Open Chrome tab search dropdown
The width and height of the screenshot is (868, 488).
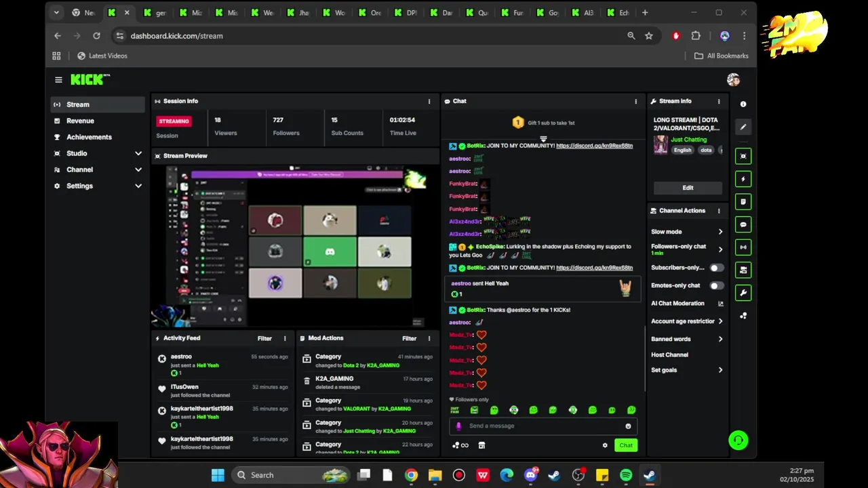click(56, 12)
